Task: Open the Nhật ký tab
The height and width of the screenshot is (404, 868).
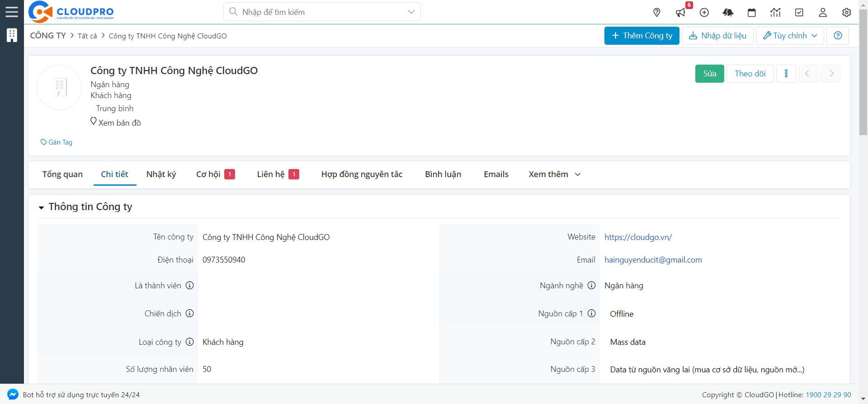Action: [161, 174]
